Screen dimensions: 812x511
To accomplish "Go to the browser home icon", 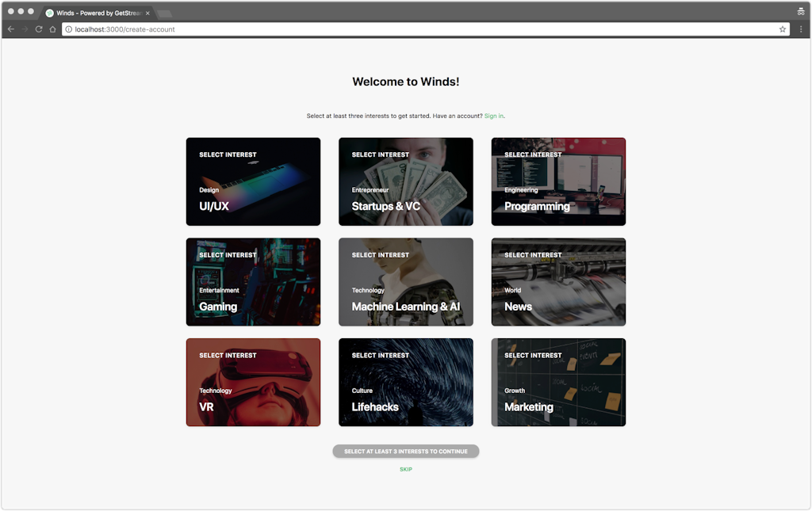I will point(52,29).
